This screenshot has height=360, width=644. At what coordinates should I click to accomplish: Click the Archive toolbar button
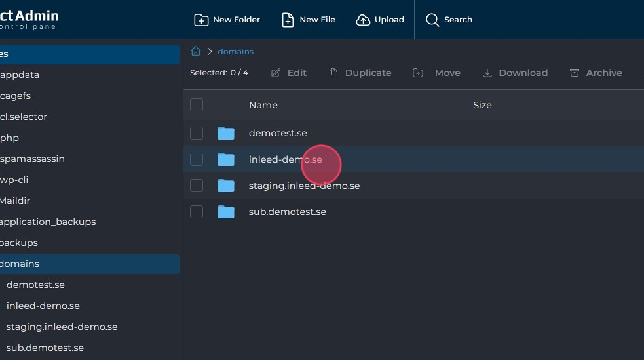click(x=596, y=73)
